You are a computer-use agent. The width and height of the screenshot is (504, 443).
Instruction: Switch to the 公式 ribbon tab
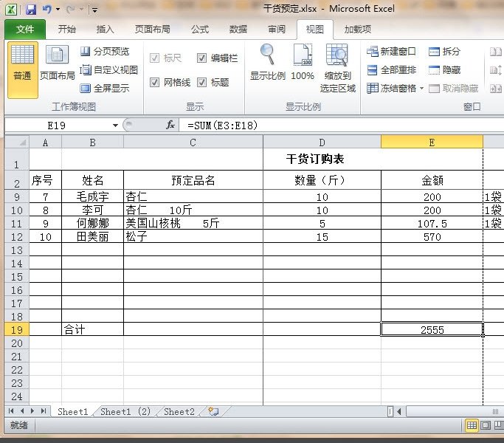click(200, 30)
